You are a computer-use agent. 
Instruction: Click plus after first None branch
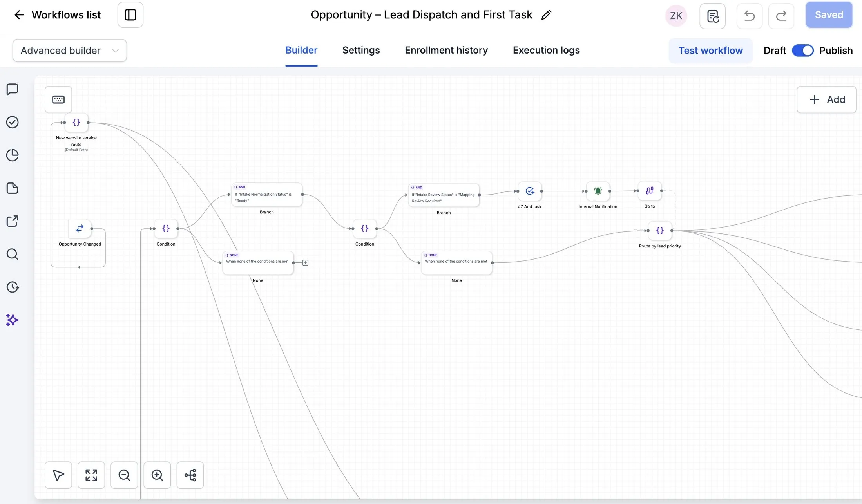tap(306, 263)
